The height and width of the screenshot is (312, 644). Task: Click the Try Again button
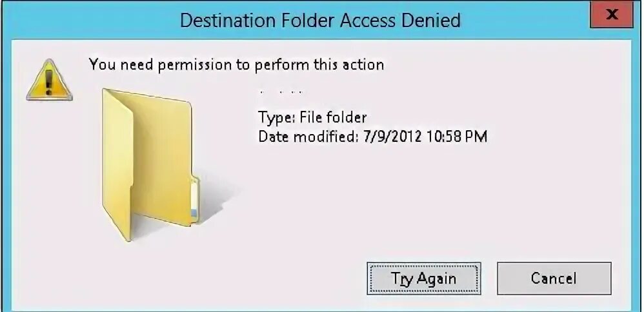tap(423, 278)
